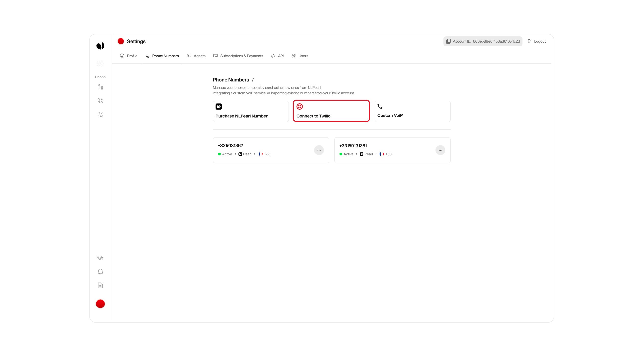Open options menu for +33159131361 number

tap(440, 150)
